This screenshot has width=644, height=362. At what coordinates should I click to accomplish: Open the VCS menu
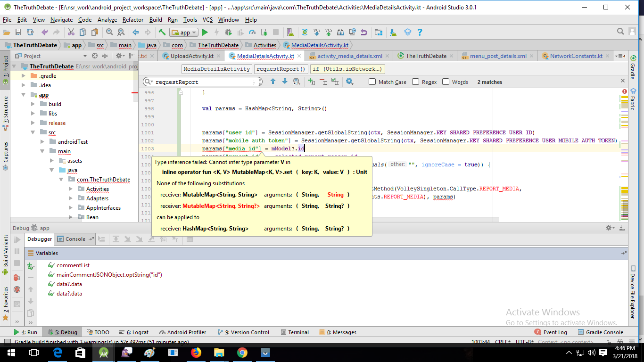pos(208,20)
